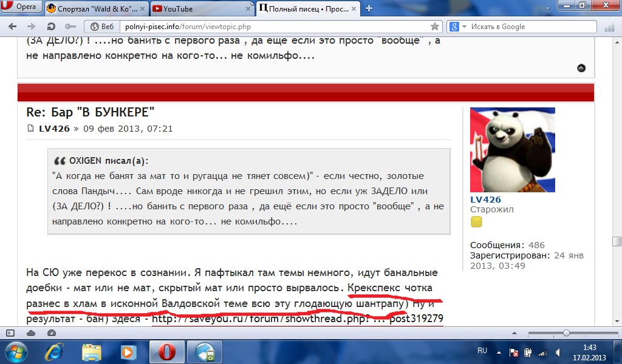Click the vertical scrollbar thumb
The width and height of the screenshot is (622, 364).
[x=617, y=241]
